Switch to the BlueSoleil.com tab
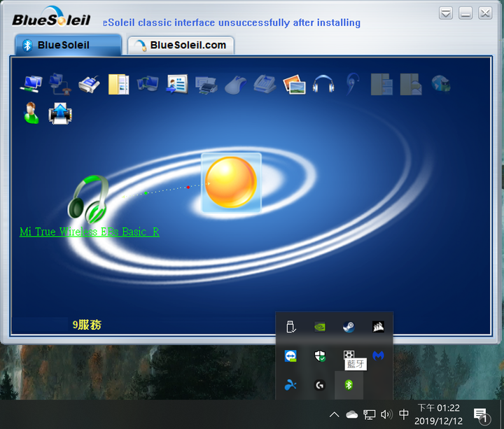The image size is (504, 429). click(x=181, y=45)
